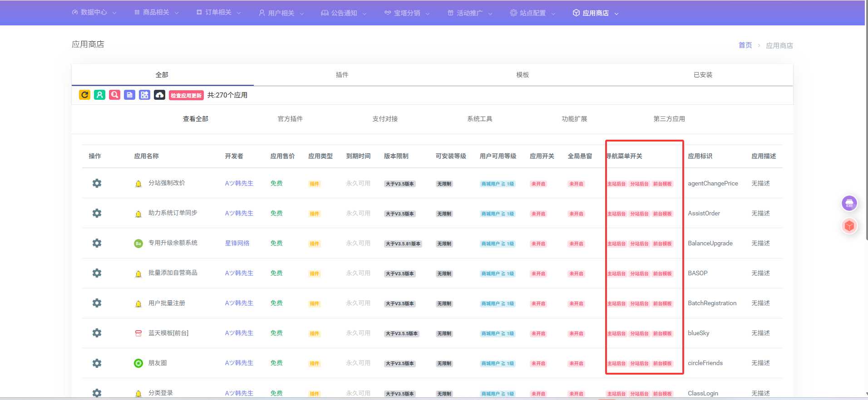The width and height of the screenshot is (868, 400).
Task: Click the 首页 breadcrumb link
Action: pos(745,45)
